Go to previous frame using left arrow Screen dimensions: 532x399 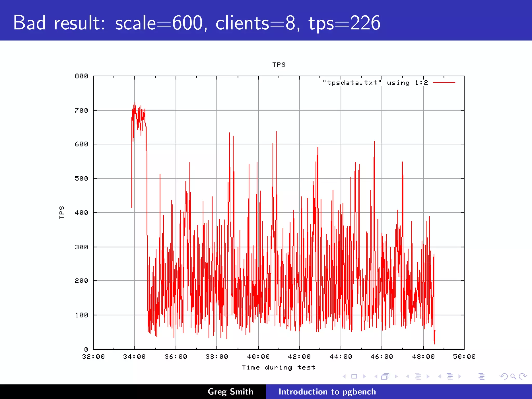pos(376,376)
